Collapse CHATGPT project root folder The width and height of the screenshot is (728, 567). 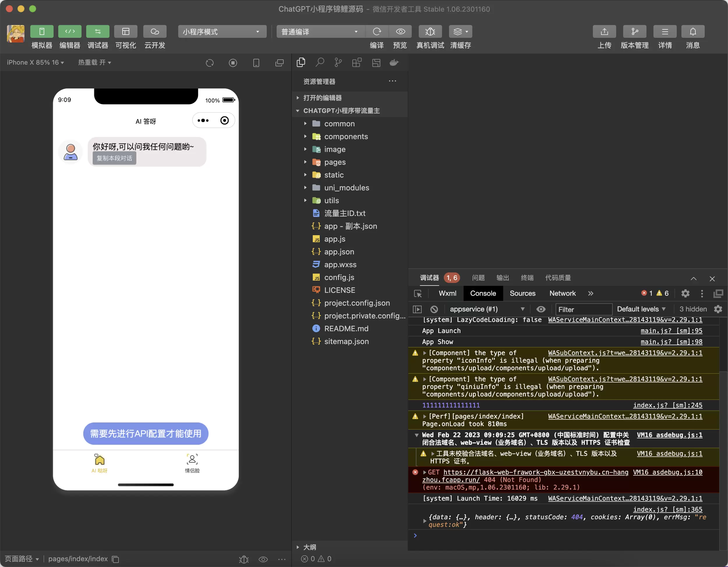coord(350,111)
